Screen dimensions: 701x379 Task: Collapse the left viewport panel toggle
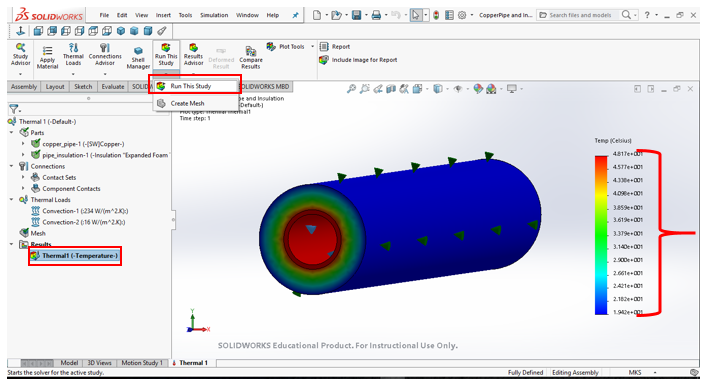[x=638, y=89]
